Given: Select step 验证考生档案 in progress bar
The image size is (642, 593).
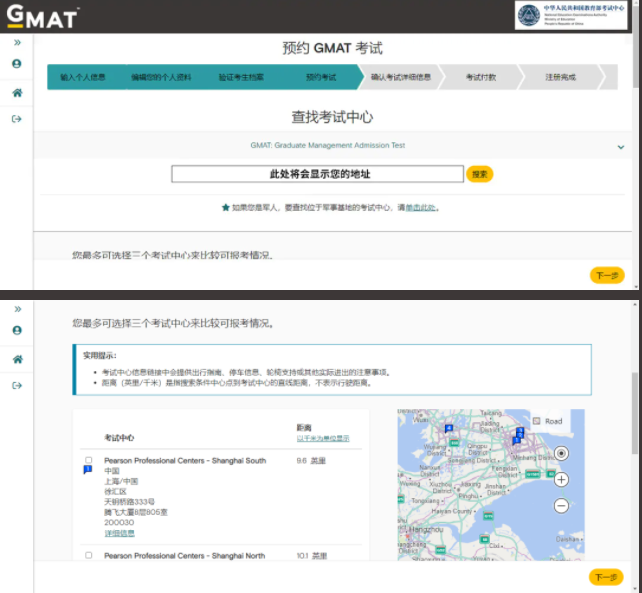Looking at the screenshot, I should 241,77.
